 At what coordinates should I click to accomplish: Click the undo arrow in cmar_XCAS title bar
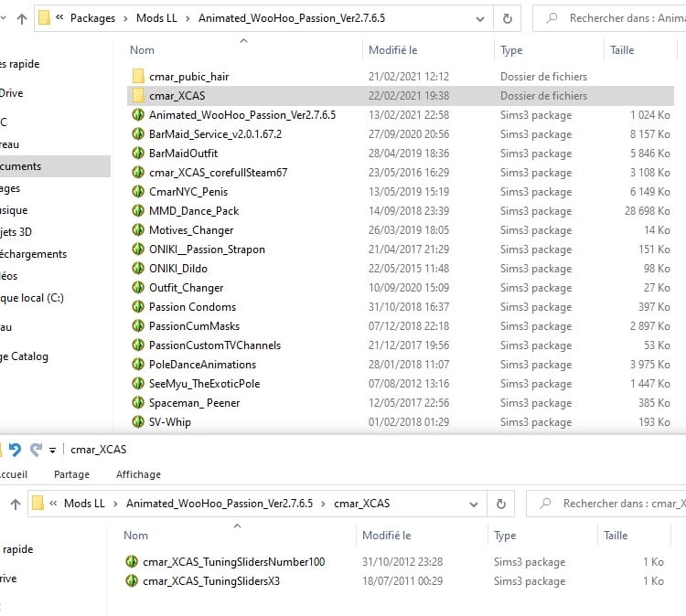coord(15,450)
